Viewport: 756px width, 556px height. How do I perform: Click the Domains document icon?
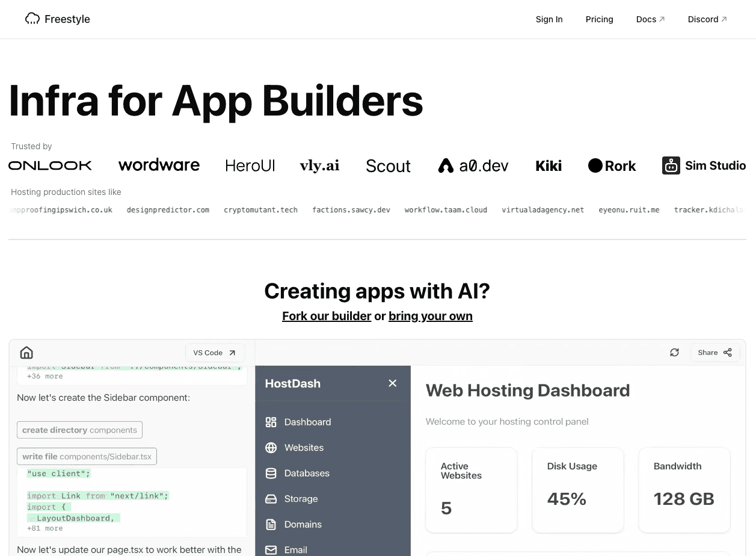tap(271, 524)
